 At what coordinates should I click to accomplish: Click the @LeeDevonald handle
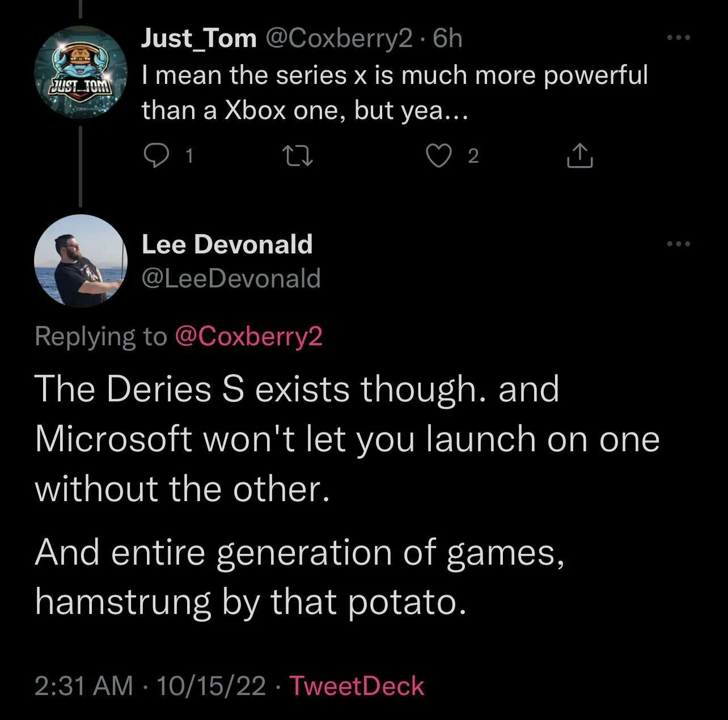231,278
